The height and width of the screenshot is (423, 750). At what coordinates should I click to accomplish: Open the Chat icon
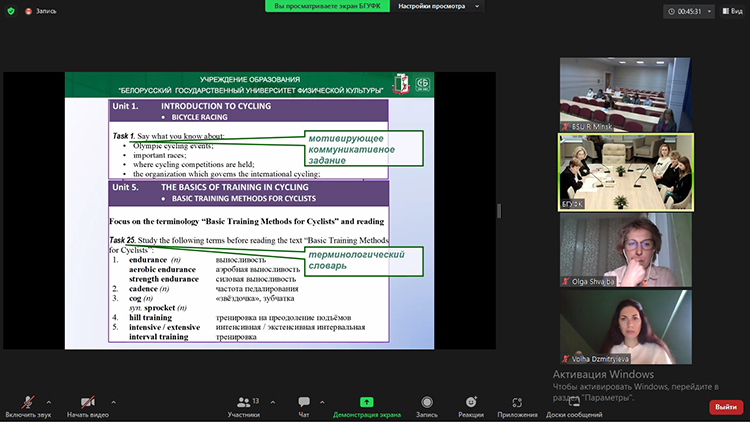pos(304,401)
